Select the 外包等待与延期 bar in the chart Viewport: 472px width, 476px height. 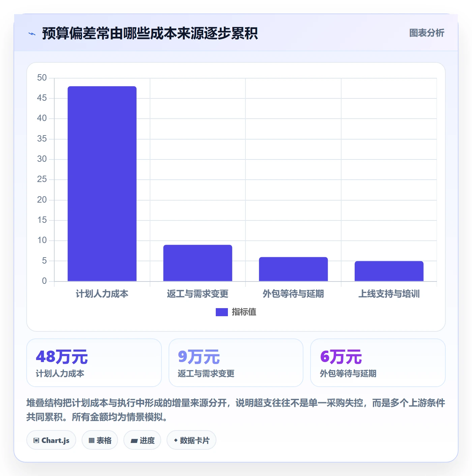[293, 269]
